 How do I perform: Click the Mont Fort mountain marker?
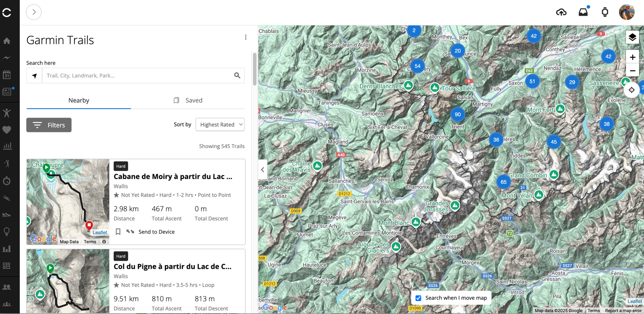click(560, 109)
